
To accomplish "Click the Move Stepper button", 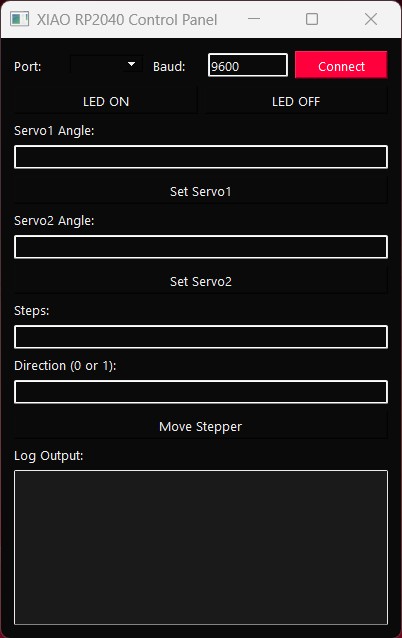I will 201,426.
